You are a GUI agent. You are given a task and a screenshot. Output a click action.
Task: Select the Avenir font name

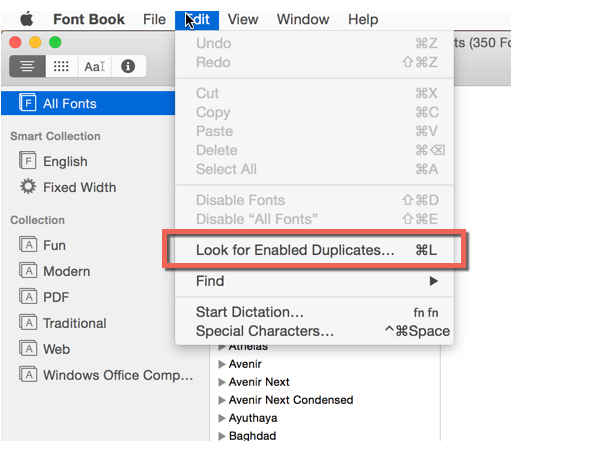point(245,364)
